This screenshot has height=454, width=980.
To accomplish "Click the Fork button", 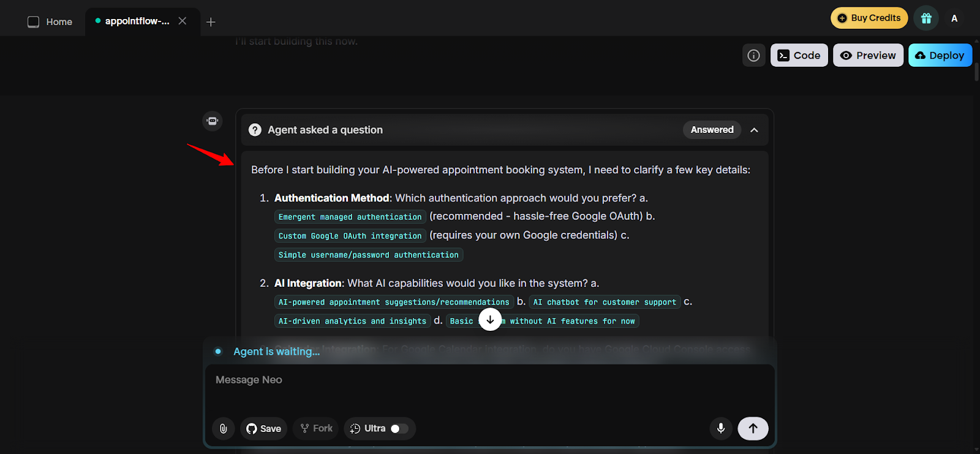I will click(x=317, y=428).
